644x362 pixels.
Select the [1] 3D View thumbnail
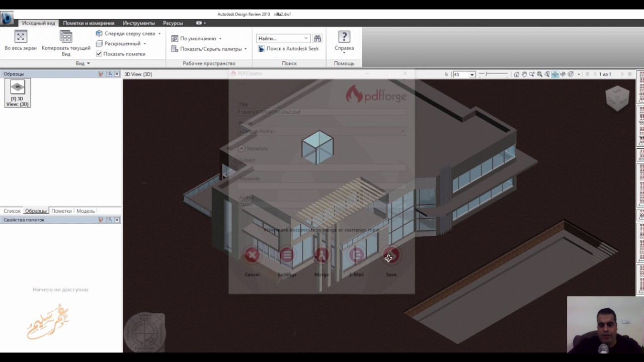tap(18, 93)
